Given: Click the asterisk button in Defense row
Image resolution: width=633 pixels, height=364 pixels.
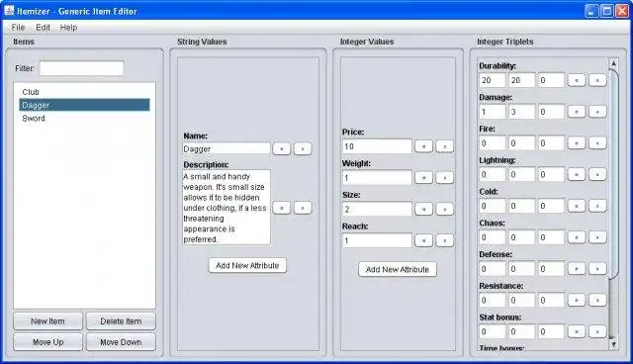Looking at the screenshot, I should coord(577,269).
